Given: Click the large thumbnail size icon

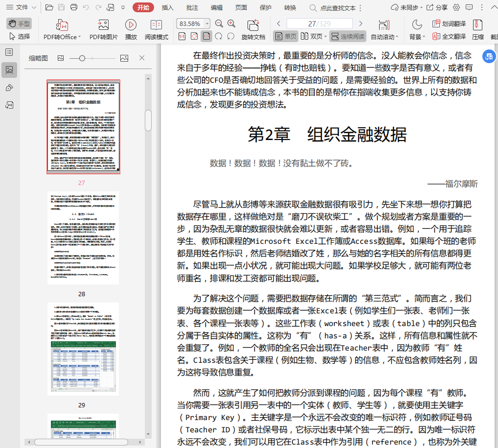Looking at the screenshot, I should click(124, 58).
